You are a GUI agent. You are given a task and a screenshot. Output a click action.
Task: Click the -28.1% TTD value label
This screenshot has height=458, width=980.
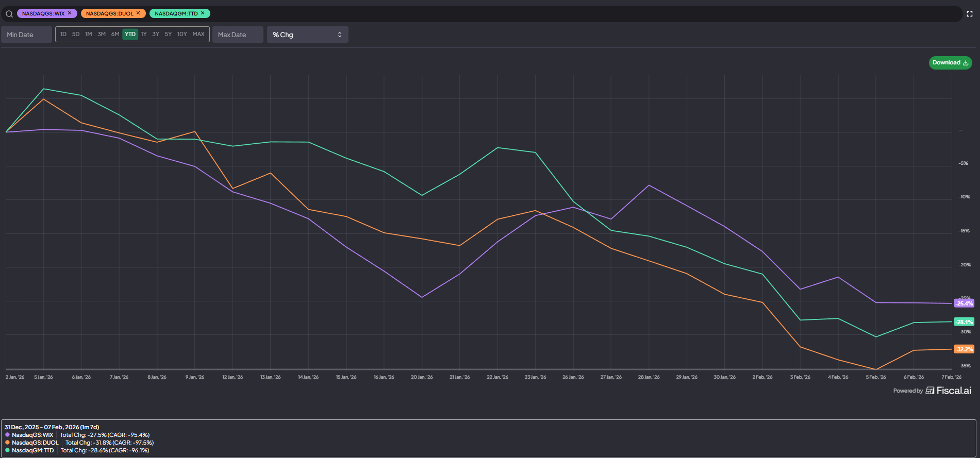(964, 322)
